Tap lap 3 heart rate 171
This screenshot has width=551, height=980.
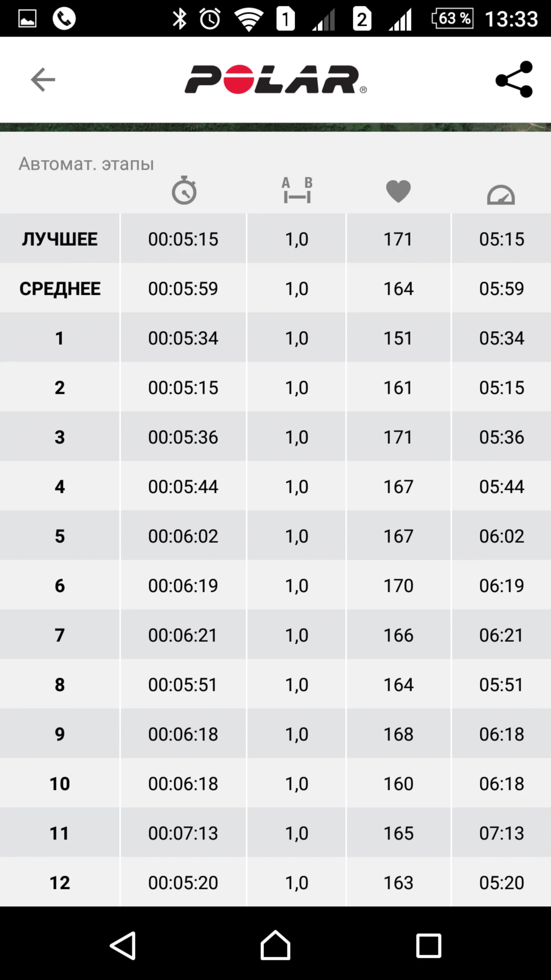click(x=398, y=437)
